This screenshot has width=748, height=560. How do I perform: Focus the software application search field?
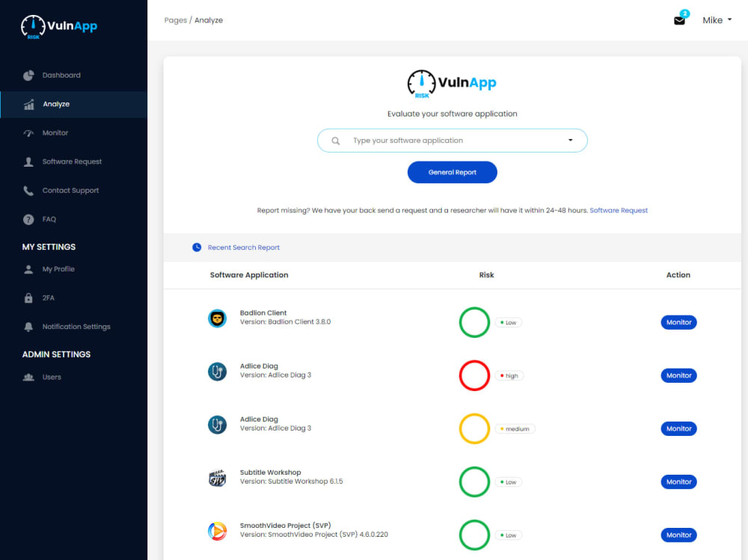click(x=452, y=141)
